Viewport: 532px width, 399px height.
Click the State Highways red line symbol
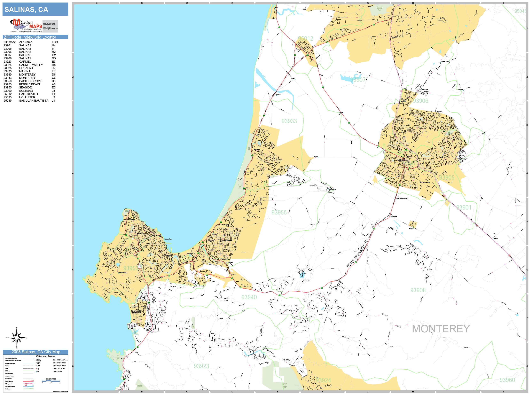click(x=28, y=381)
